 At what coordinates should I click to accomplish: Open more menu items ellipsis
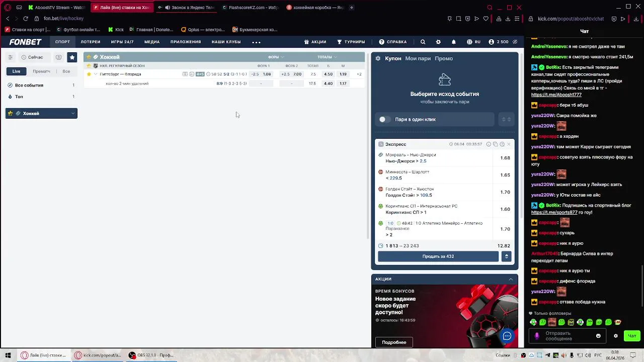pyautogui.click(x=256, y=42)
